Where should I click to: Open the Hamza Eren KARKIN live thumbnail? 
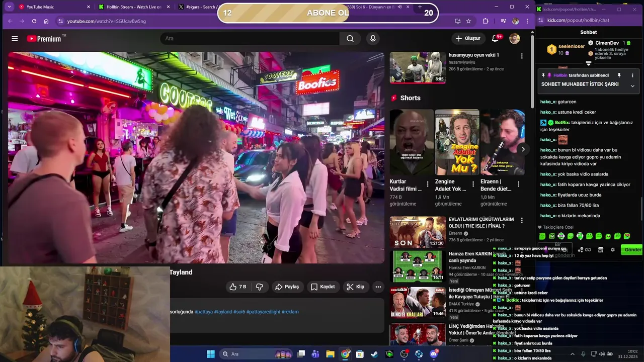tap(418, 266)
